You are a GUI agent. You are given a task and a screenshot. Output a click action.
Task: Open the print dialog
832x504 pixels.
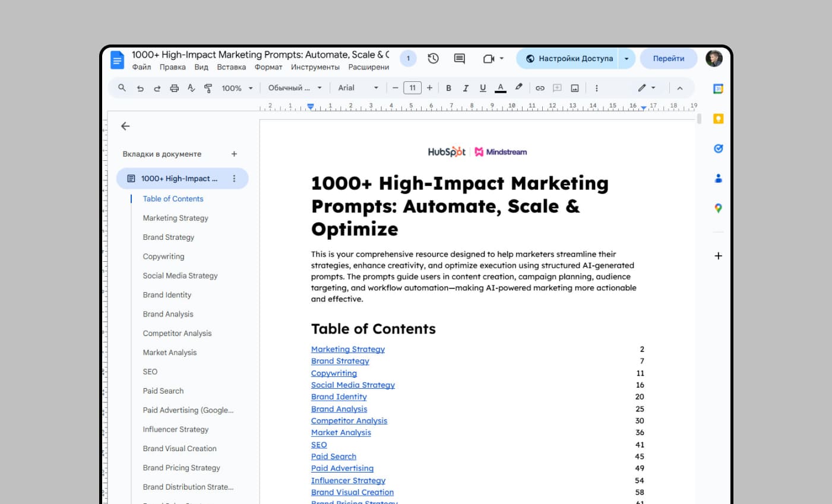click(x=174, y=87)
